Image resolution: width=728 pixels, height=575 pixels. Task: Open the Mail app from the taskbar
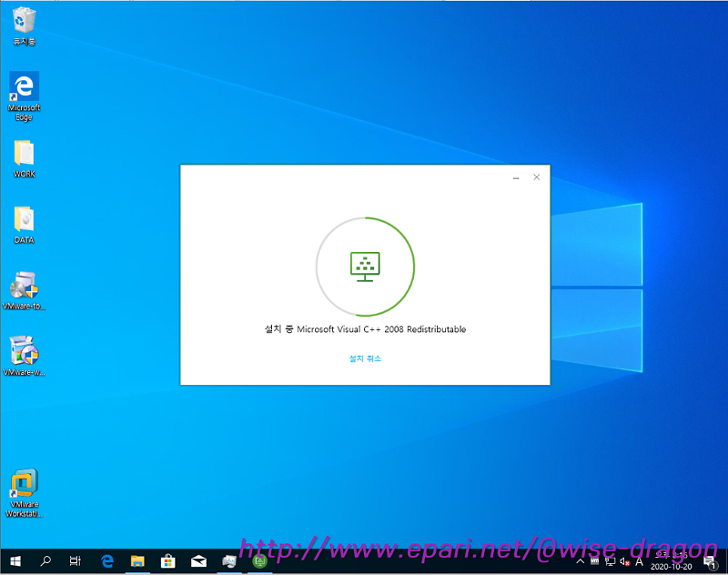[198, 561]
